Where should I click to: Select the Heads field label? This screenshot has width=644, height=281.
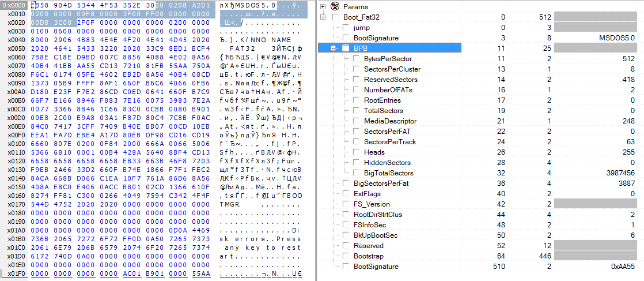[374, 152]
